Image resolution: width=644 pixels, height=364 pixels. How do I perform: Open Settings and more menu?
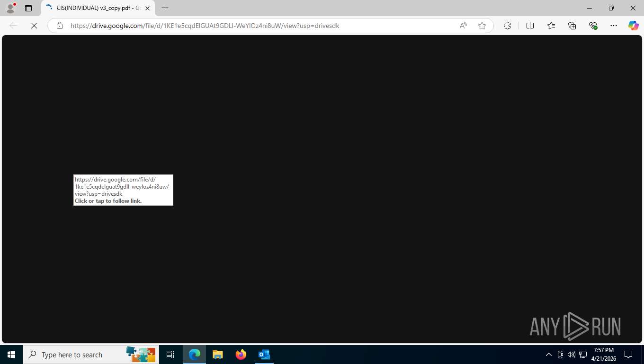tap(614, 26)
